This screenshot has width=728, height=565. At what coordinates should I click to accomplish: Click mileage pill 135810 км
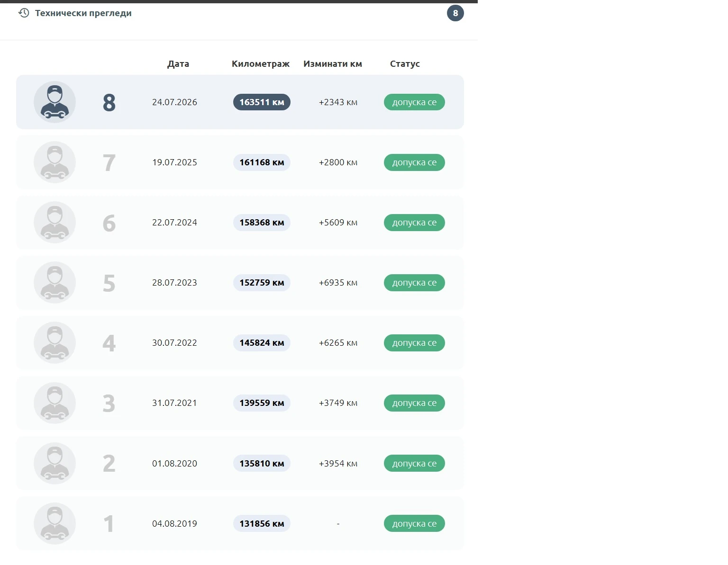click(x=262, y=463)
